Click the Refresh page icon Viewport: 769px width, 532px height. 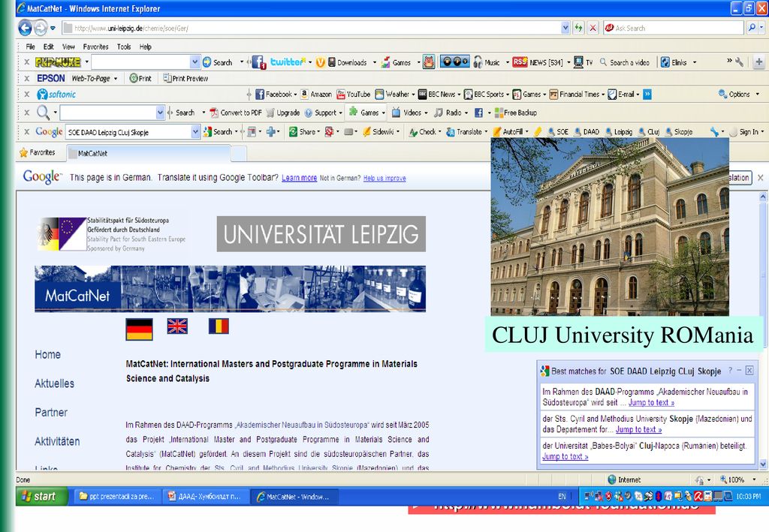click(579, 28)
